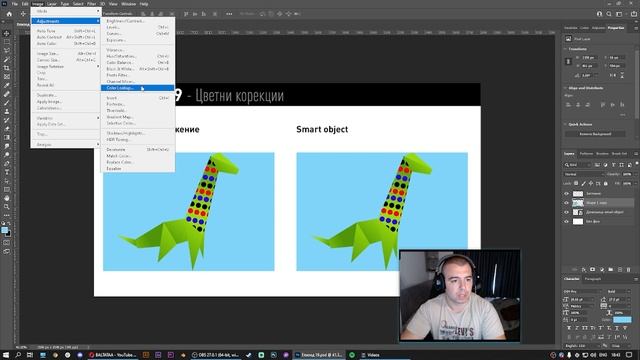Toggle link width and height constraint
Image resolution: width=640 pixels, height=360 pixels.
pos(568,61)
